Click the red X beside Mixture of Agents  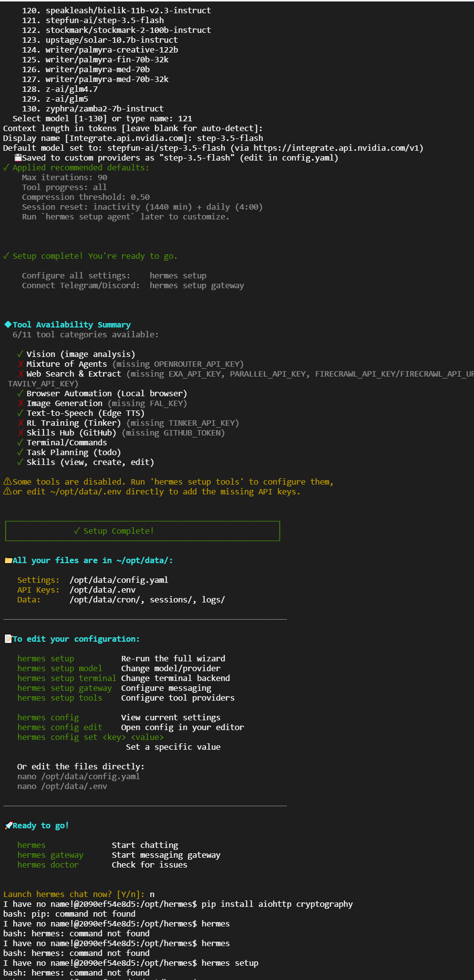coord(20,364)
